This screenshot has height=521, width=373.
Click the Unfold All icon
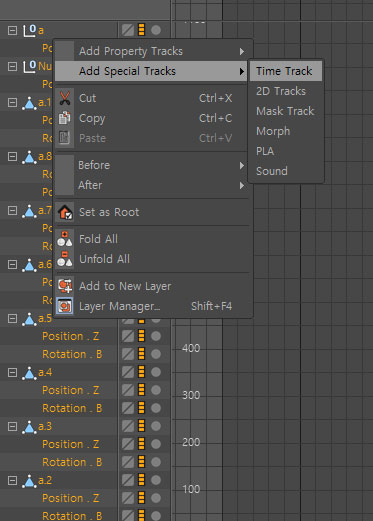click(x=65, y=259)
